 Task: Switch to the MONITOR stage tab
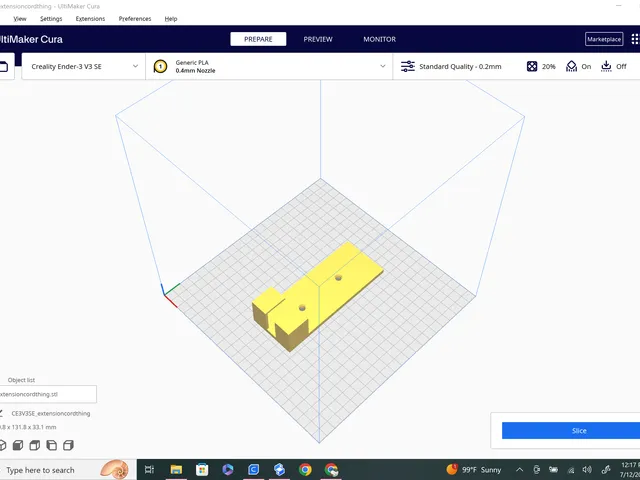[x=379, y=39]
